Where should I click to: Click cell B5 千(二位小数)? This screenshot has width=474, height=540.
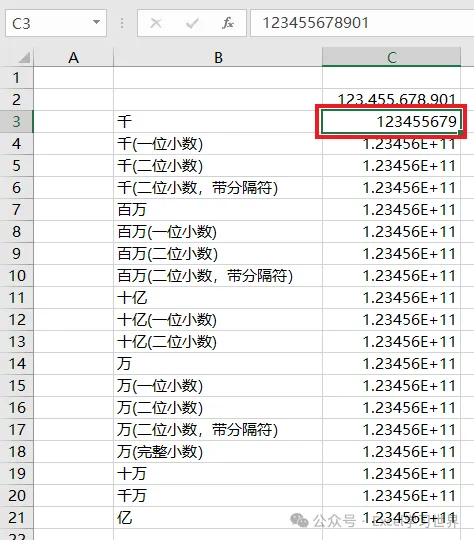coord(218,166)
